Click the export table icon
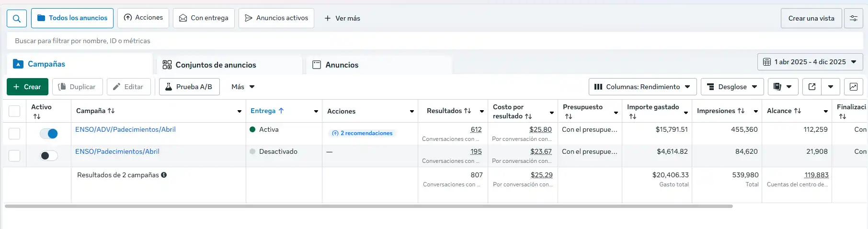Screen dimensions: 868x229 point(812,87)
